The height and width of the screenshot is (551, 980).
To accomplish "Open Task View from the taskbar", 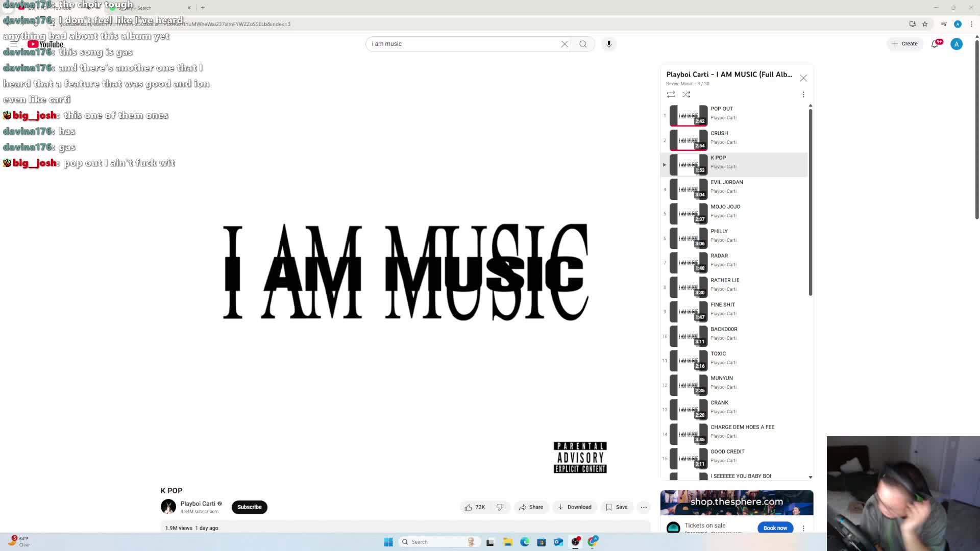I will (490, 542).
